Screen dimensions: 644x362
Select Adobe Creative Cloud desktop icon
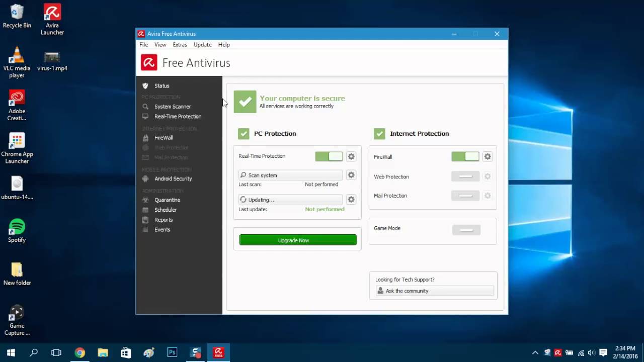click(17, 105)
